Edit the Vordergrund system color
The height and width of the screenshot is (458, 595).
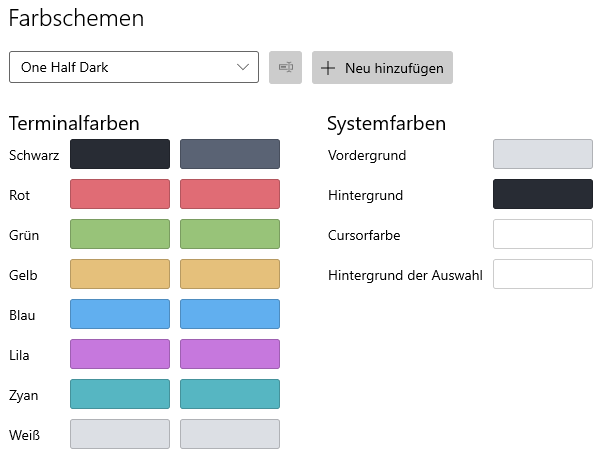(x=543, y=154)
